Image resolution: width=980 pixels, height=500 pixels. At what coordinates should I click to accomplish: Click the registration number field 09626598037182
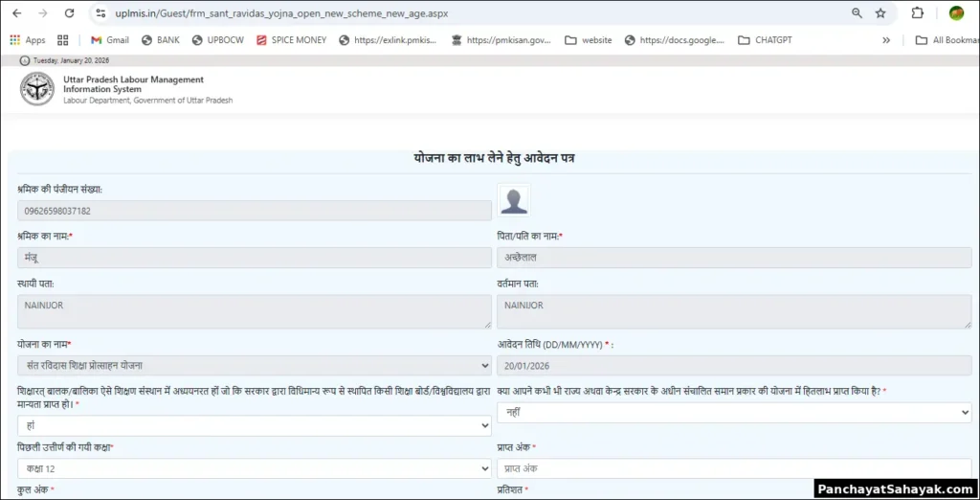(x=255, y=211)
